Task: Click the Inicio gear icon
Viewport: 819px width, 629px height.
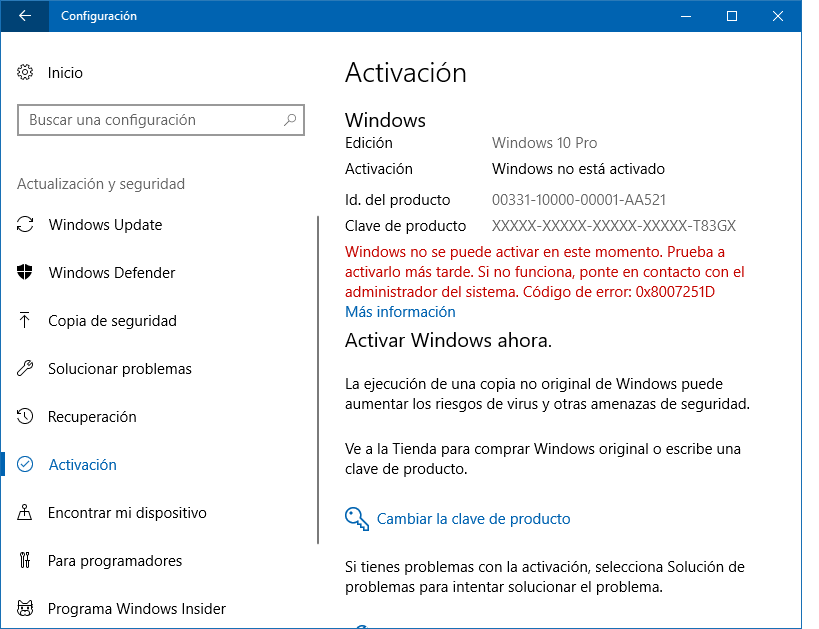Action: (25, 73)
